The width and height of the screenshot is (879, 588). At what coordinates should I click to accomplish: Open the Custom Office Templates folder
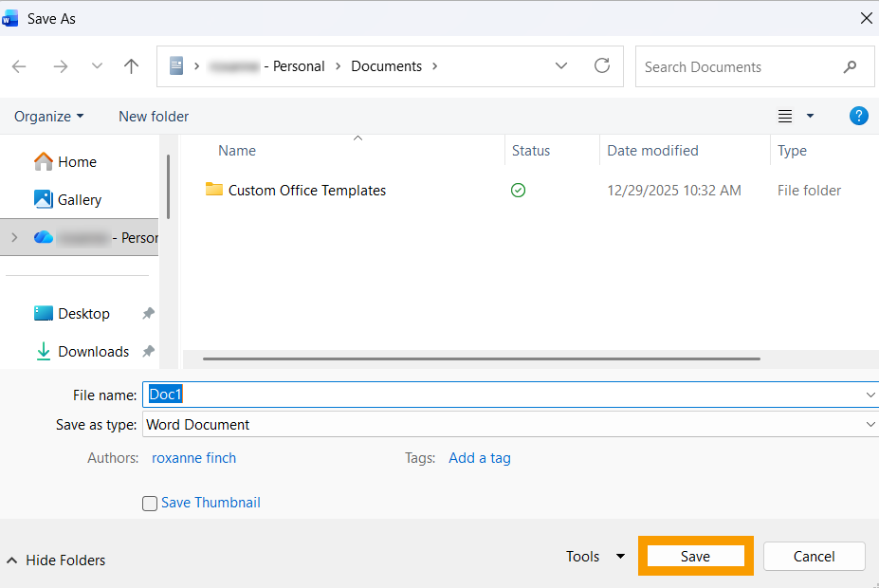tap(306, 191)
